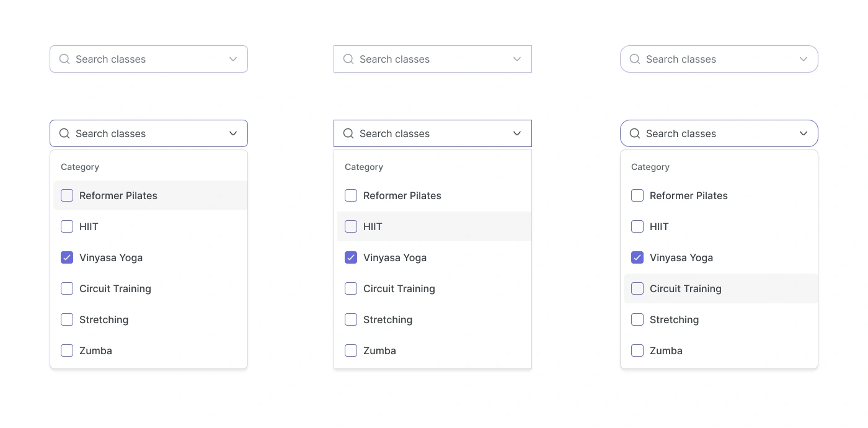868x428 pixels.
Task: Collapse the open pill-shaped dropdown via its chevron
Action: [804, 133]
